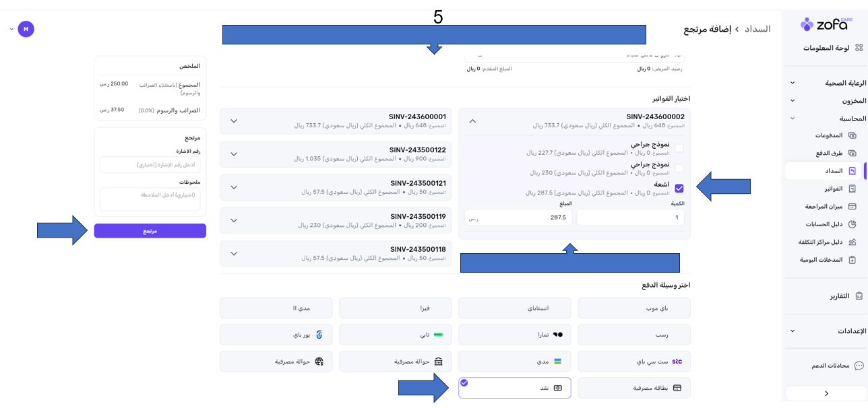Expand invoice SINV-243500122
Image resolution: width=868 pixels, height=408 pixels.
(234, 154)
